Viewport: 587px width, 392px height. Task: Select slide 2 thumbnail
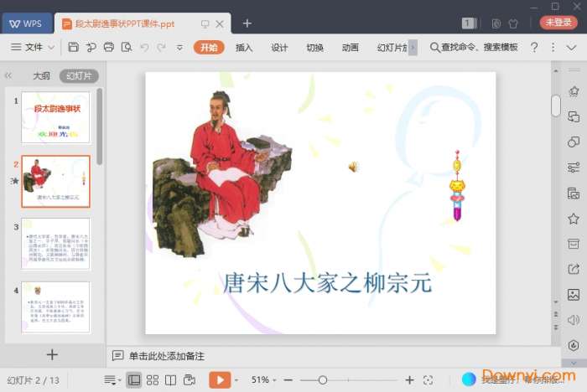56,181
